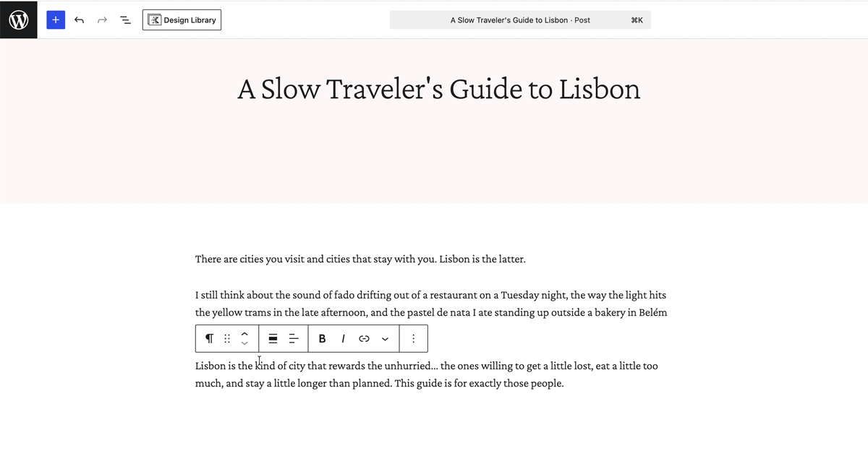Insert a link in the paragraph

click(364, 338)
